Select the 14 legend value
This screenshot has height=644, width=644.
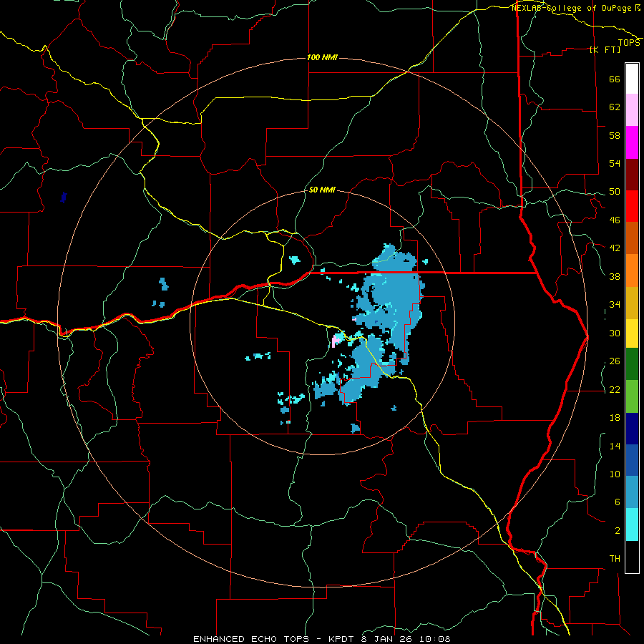(x=615, y=446)
